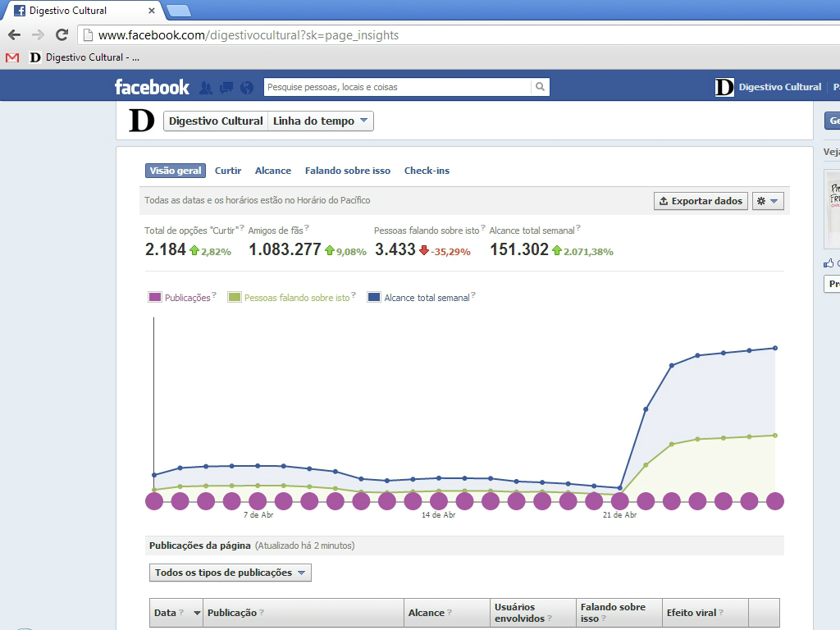
Task: Click the Usuários envolvidos column header
Action: (x=533, y=613)
